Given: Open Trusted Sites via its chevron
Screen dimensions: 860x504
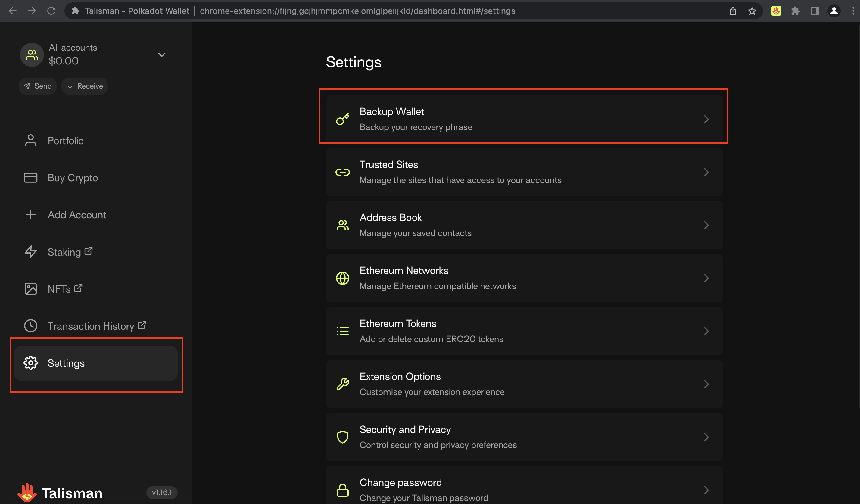Looking at the screenshot, I should [706, 172].
